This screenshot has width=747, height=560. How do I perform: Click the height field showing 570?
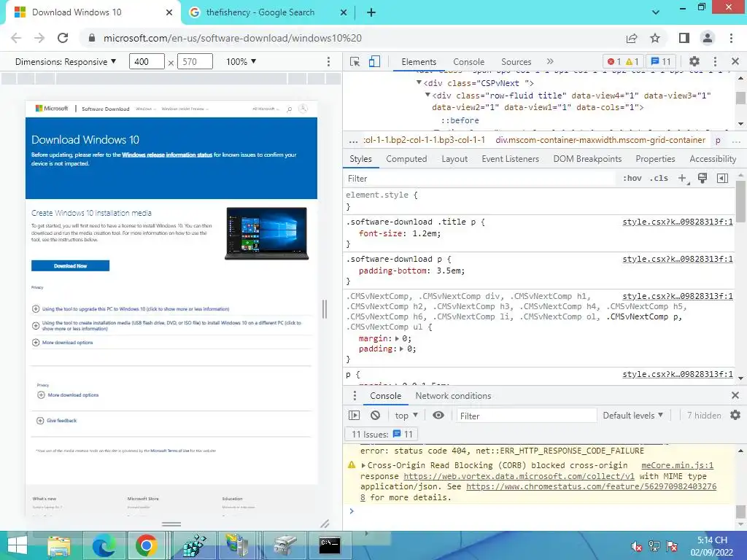point(195,61)
